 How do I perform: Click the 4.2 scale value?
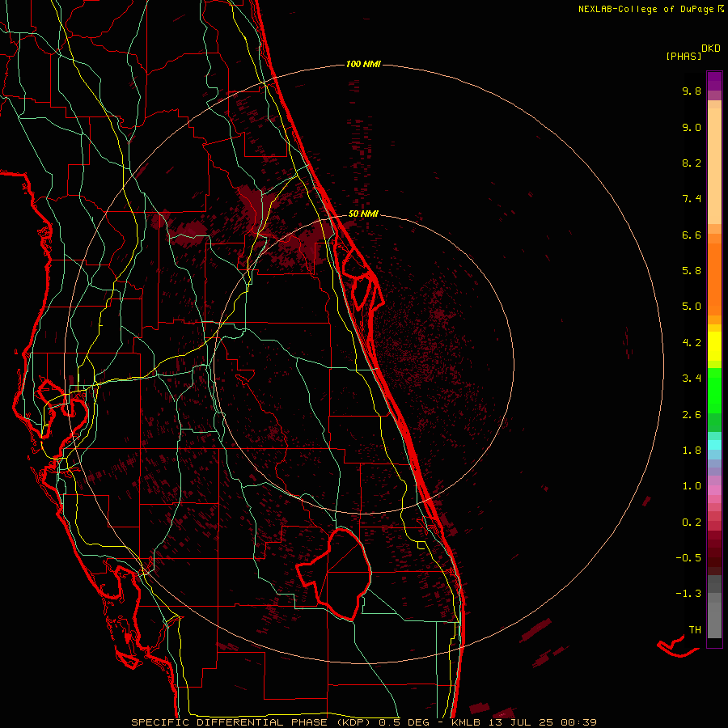tap(692, 343)
